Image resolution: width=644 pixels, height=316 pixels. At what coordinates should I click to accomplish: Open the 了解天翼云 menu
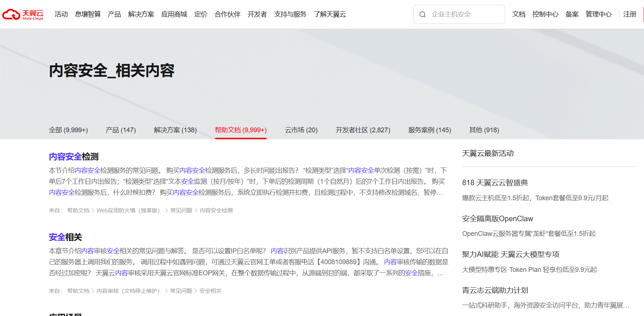click(330, 14)
